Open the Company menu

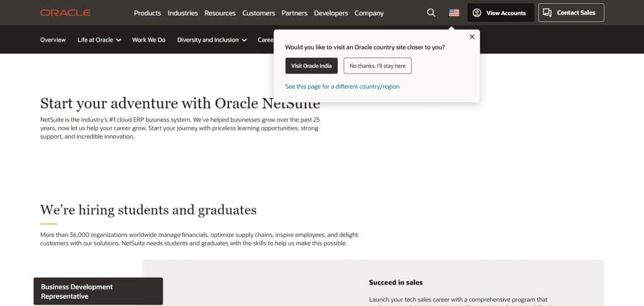369,13
